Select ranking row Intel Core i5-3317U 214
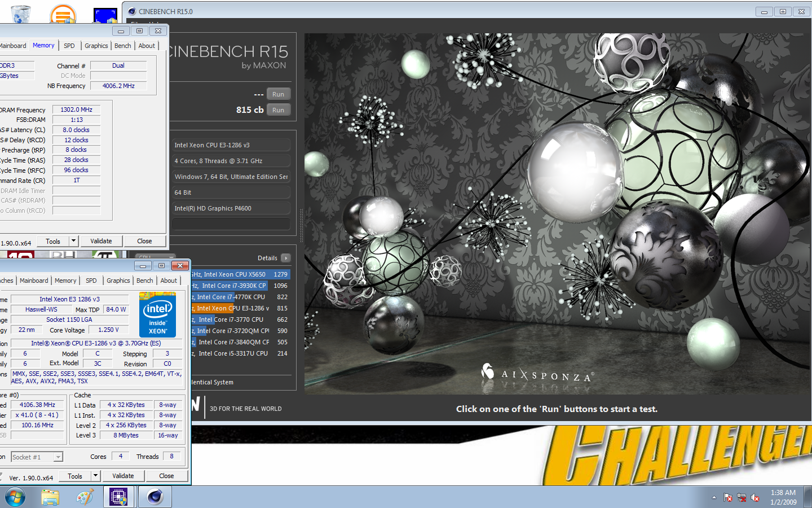This screenshot has width=812, height=508. tap(240, 353)
